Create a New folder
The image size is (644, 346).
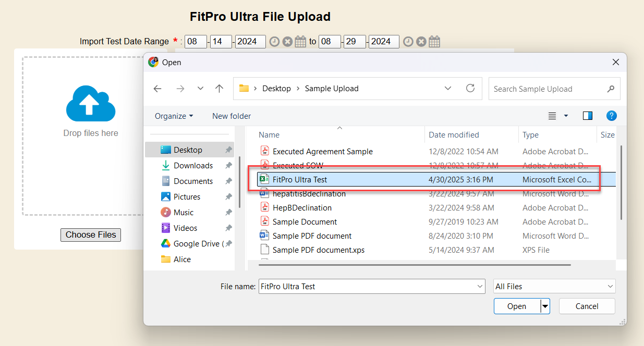(x=232, y=116)
